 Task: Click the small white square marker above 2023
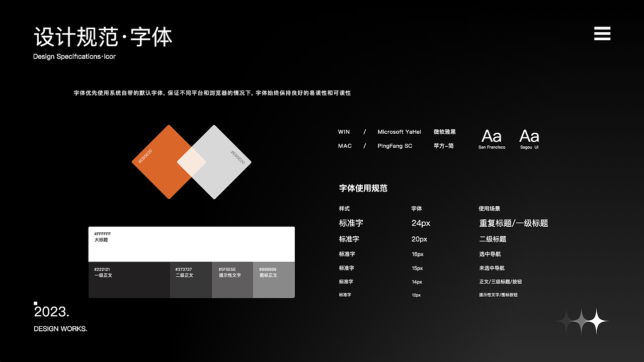click(35, 303)
